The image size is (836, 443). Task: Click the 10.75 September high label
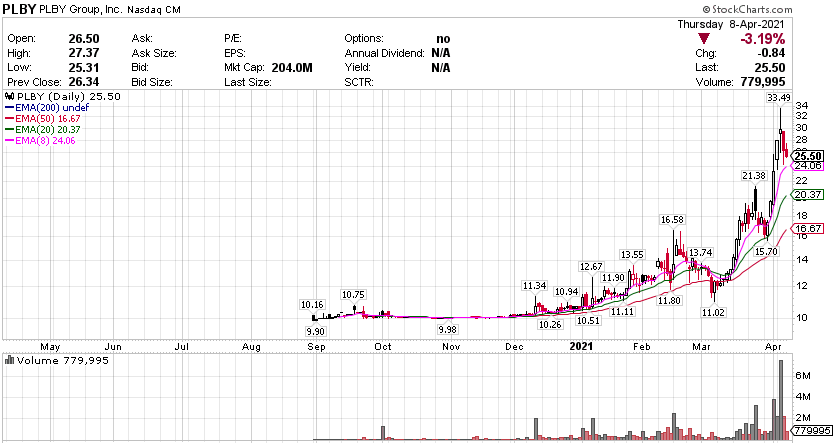(353, 295)
